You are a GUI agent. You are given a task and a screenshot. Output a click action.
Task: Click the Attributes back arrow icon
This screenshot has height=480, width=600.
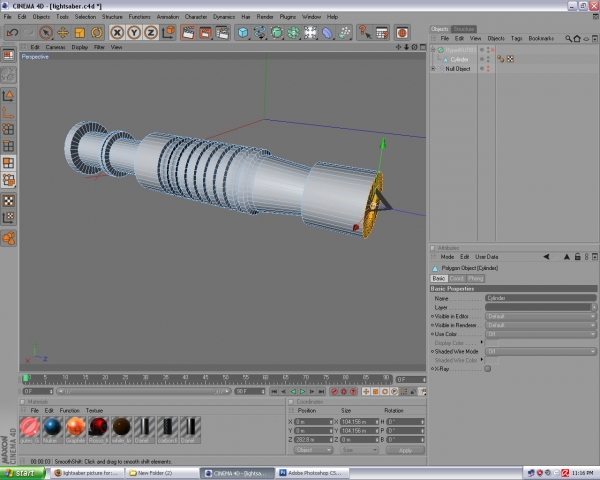click(546, 257)
